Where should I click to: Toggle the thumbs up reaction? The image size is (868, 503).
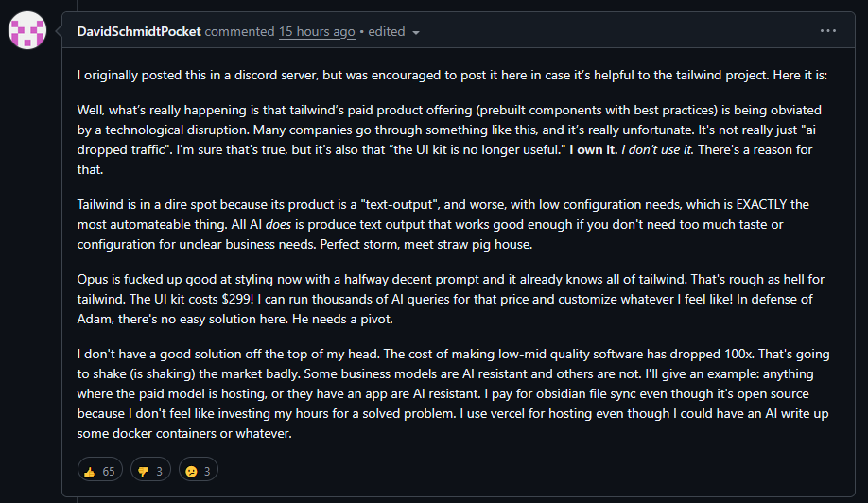(99, 470)
